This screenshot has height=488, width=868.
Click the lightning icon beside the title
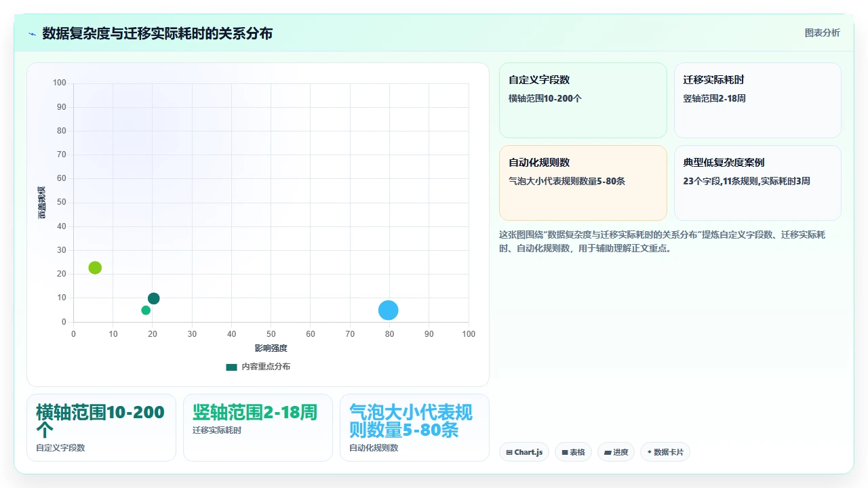pos(33,34)
